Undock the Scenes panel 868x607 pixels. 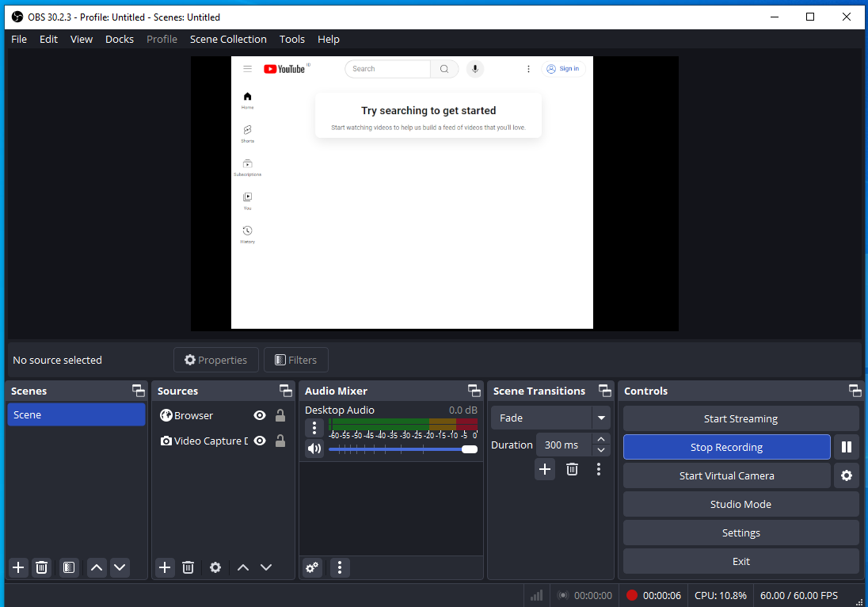point(139,391)
